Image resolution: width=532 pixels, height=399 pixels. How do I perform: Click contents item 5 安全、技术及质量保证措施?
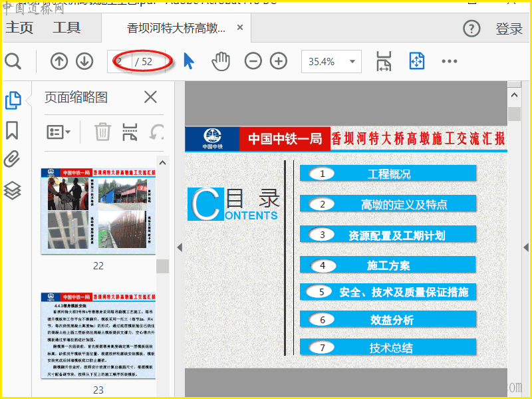click(x=388, y=292)
